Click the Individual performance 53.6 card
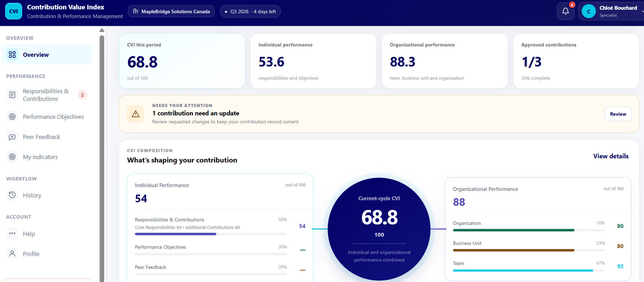The width and height of the screenshot is (644, 282). point(313,61)
